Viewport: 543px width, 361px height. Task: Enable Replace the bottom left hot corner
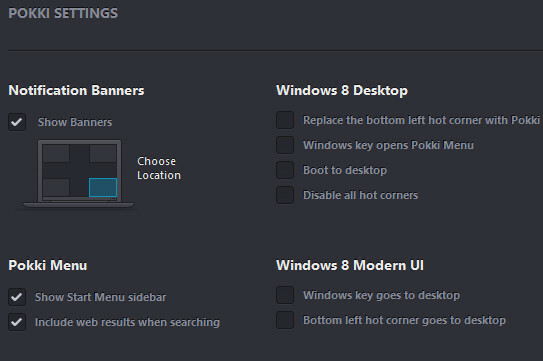tap(285, 120)
